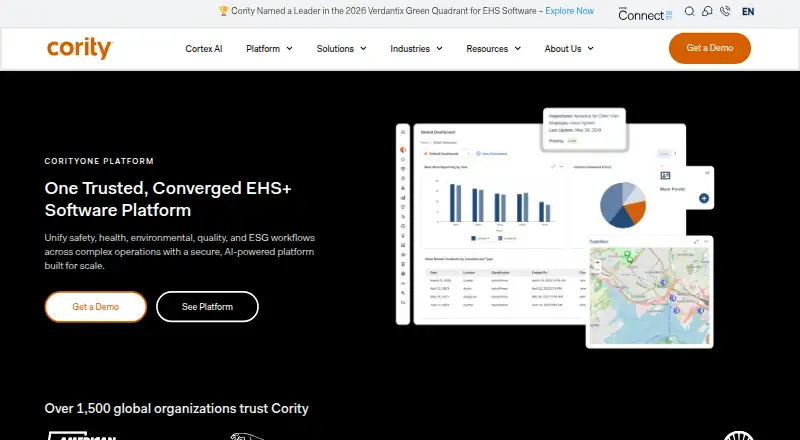
Task: Open the search icon in top bar
Action: [x=689, y=11]
